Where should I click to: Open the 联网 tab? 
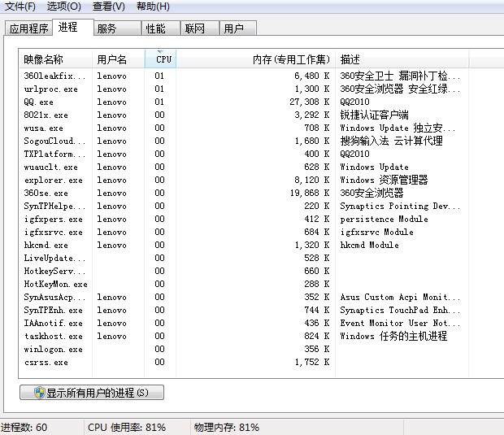[x=200, y=28]
